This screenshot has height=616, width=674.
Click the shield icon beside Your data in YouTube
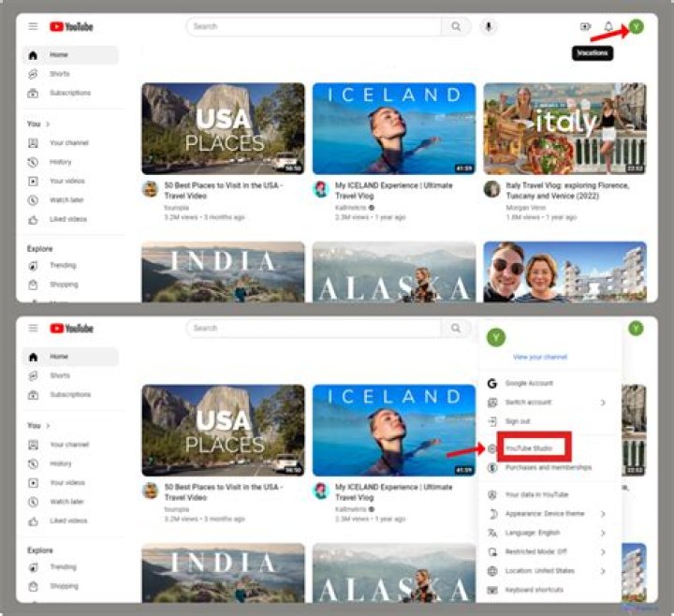click(492, 494)
